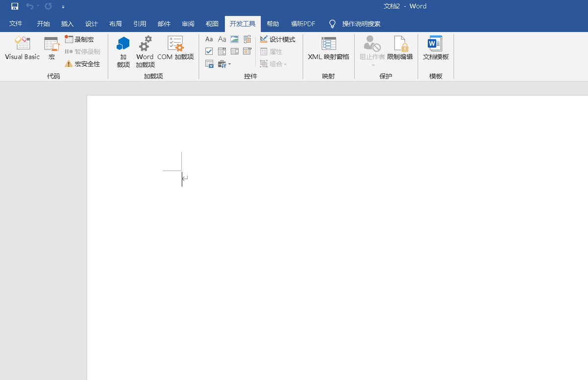
Task: Insert building block gallery content control
Action: pyautogui.click(x=247, y=39)
